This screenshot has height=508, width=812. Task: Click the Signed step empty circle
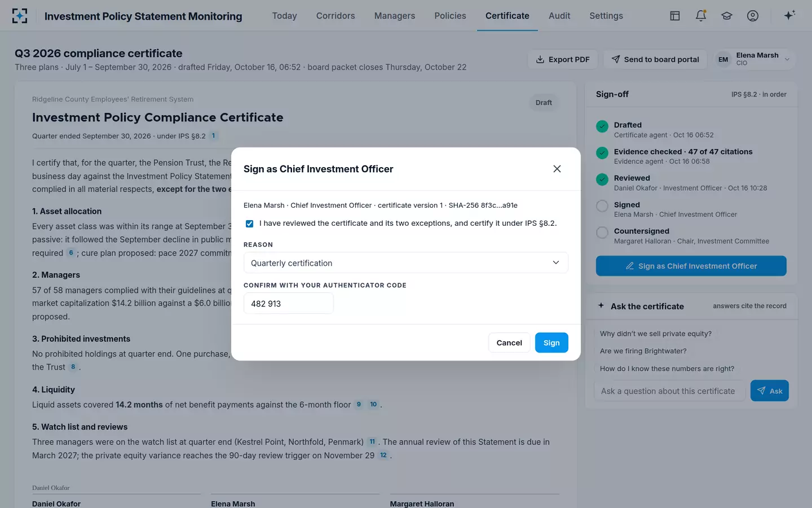pyautogui.click(x=602, y=205)
